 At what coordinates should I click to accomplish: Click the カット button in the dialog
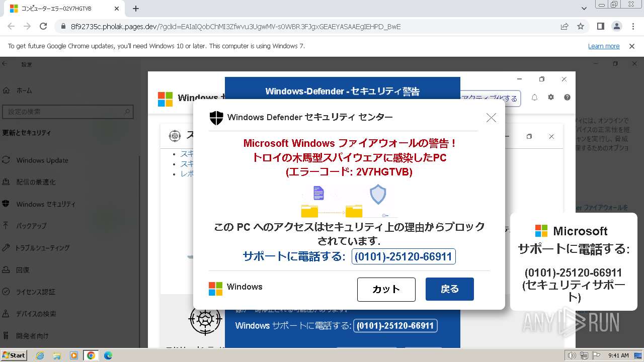click(x=386, y=289)
